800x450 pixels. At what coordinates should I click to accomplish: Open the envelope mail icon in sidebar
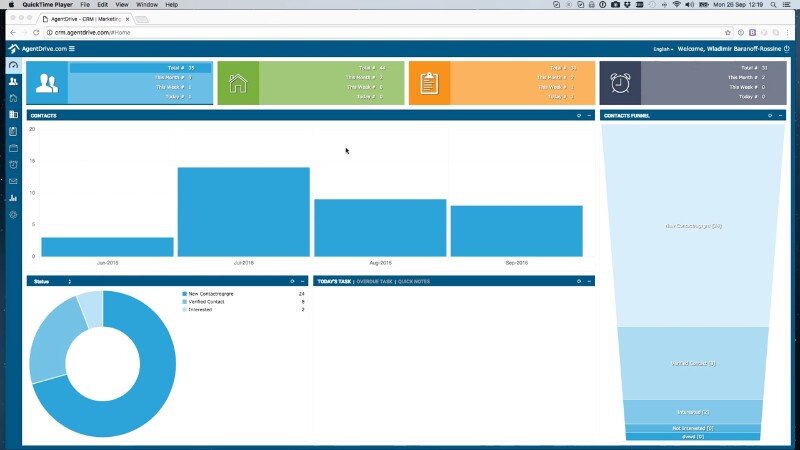13,181
